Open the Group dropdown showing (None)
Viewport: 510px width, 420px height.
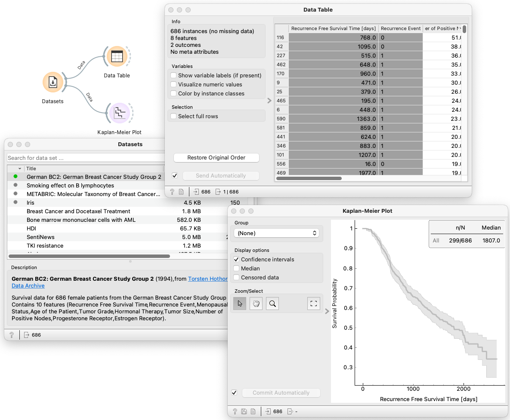[276, 233]
